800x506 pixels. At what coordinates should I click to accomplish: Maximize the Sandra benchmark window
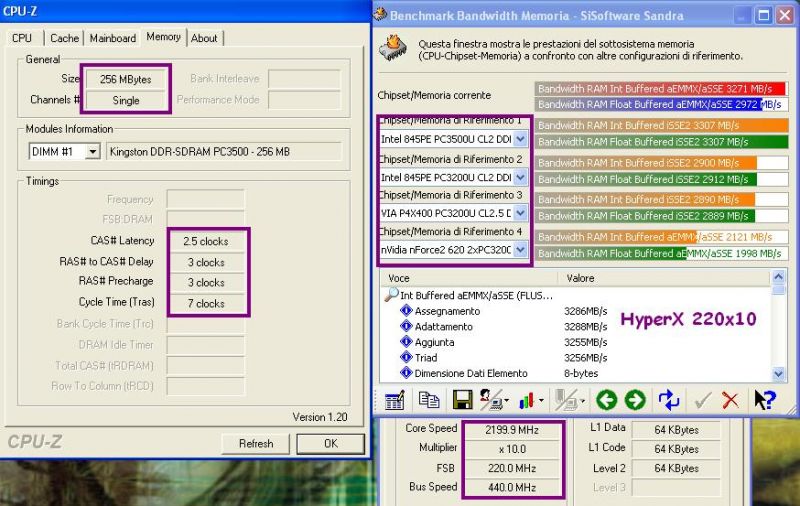pos(764,15)
